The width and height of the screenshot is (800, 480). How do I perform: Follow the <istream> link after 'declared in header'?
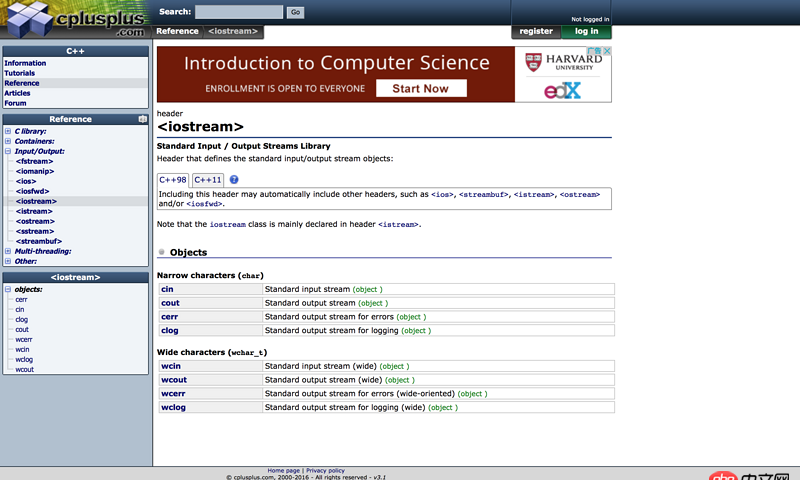click(x=398, y=224)
